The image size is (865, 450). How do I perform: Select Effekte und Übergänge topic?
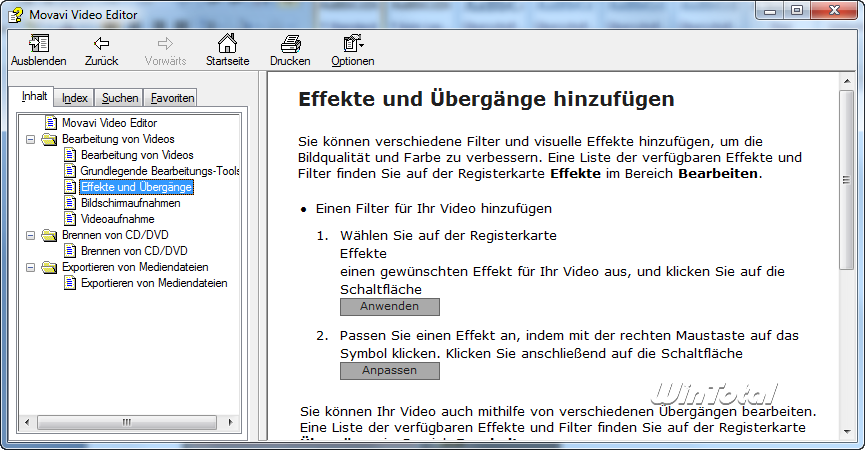[x=136, y=187]
